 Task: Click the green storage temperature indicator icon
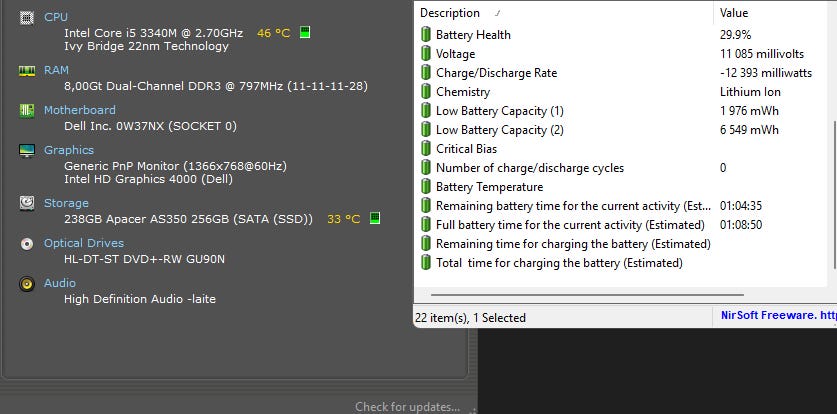pyautogui.click(x=375, y=218)
